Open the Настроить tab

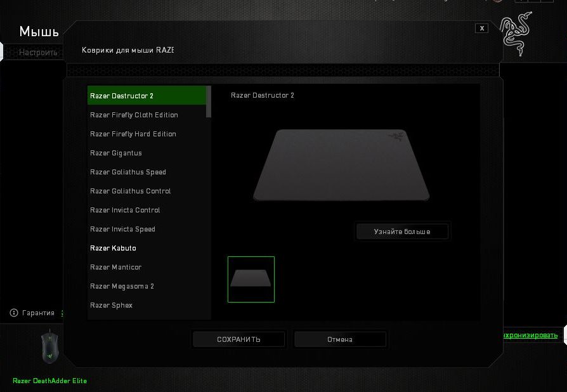38,53
